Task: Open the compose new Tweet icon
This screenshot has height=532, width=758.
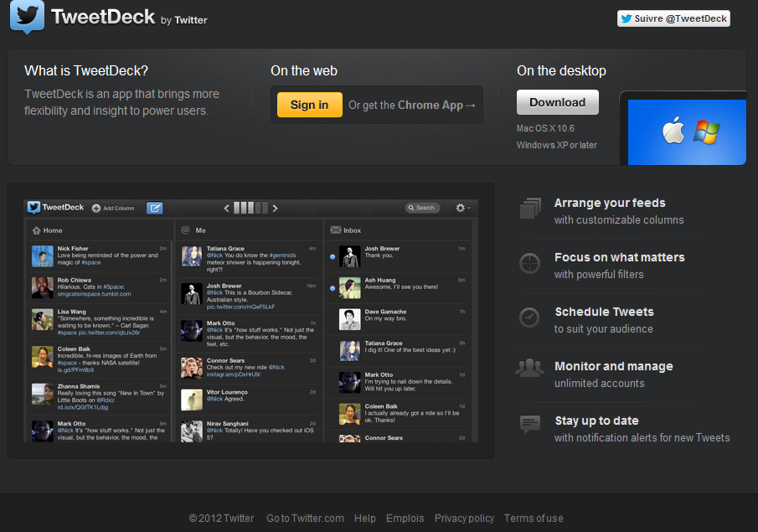Action: 156,207
